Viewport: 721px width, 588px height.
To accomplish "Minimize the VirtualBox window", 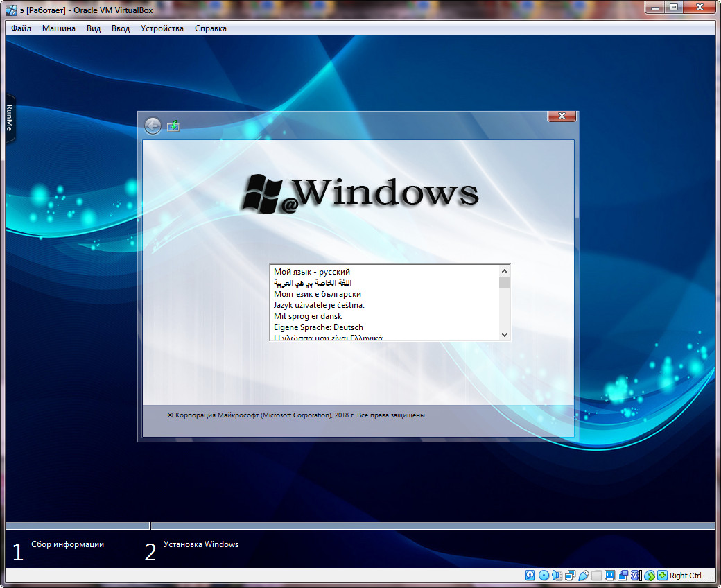I will 655,8.
